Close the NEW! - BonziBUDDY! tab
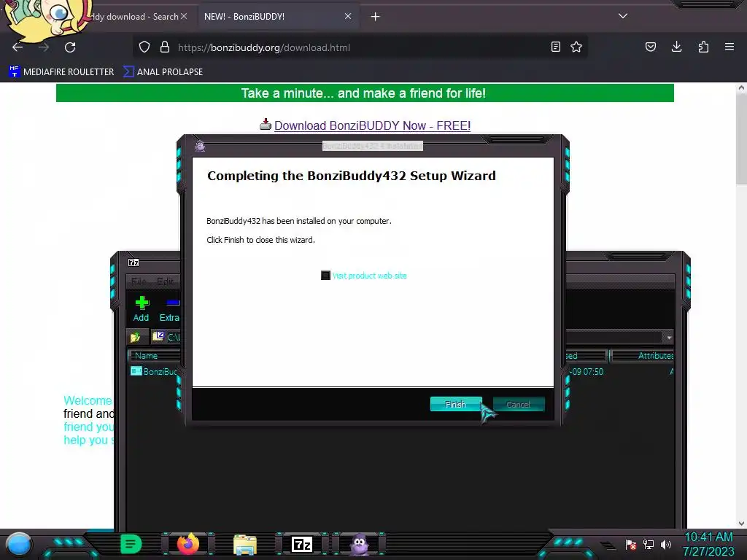The height and width of the screenshot is (560, 747). (x=348, y=16)
